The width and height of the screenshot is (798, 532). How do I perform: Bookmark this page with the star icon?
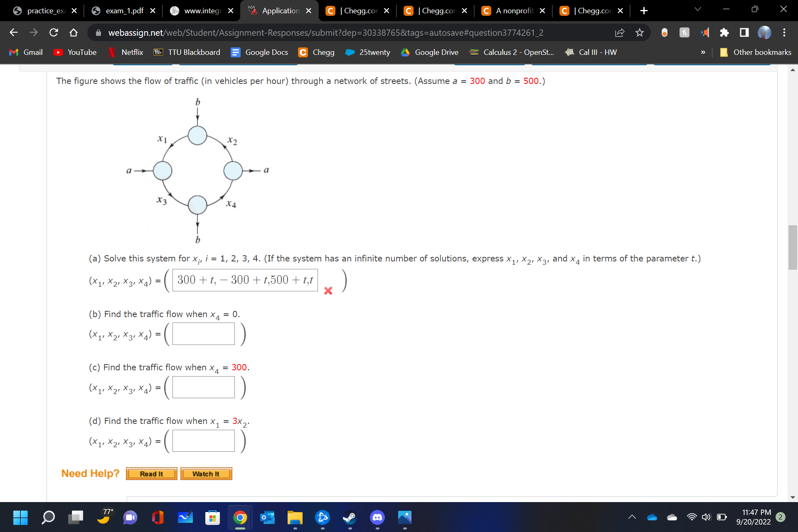pyautogui.click(x=640, y=32)
